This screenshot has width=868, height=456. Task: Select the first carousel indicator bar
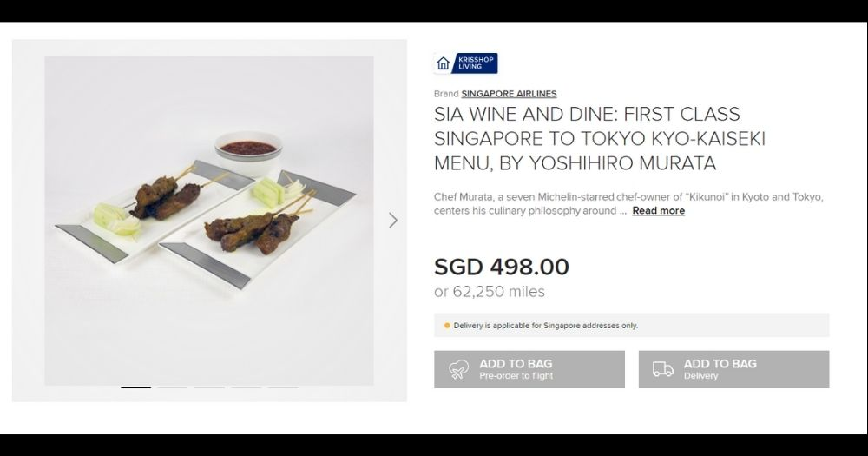[x=135, y=387]
